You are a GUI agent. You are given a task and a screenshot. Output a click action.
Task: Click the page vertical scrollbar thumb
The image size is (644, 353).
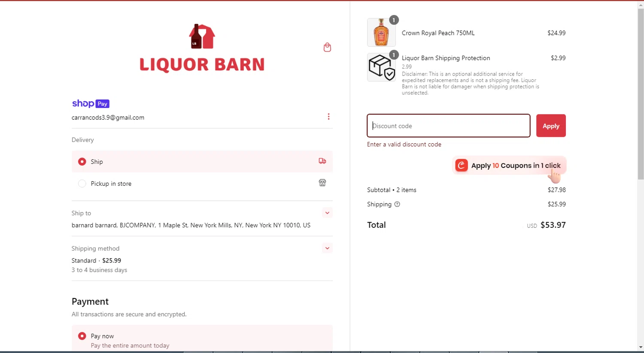[641, 94]
